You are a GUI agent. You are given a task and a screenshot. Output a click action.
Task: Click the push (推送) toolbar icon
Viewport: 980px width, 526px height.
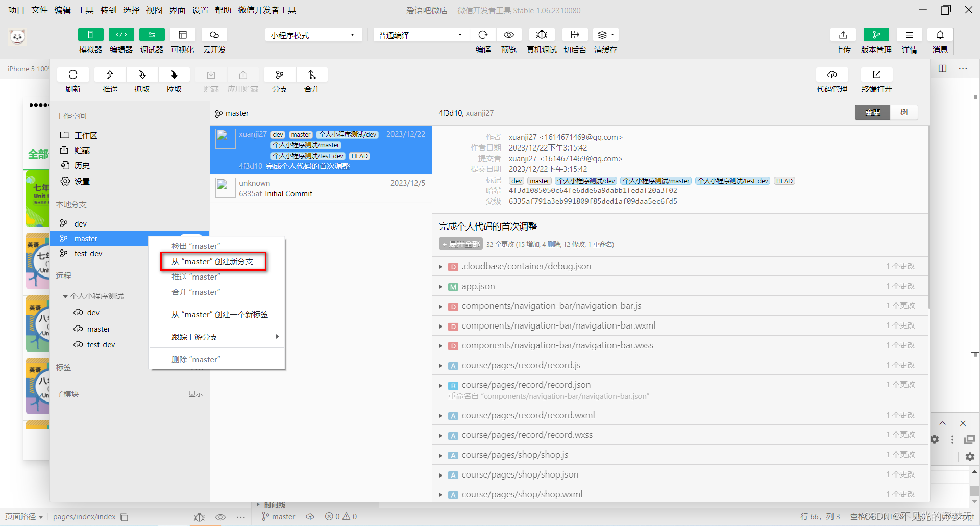pos(110,75)
